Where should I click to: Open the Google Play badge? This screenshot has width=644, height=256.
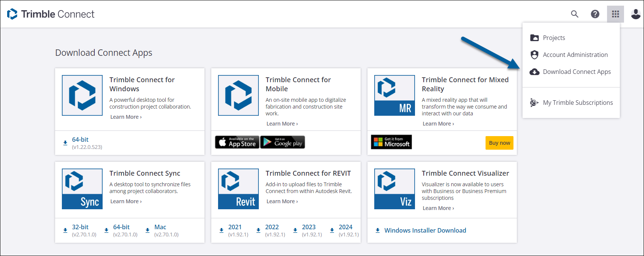tap(283, 142)
